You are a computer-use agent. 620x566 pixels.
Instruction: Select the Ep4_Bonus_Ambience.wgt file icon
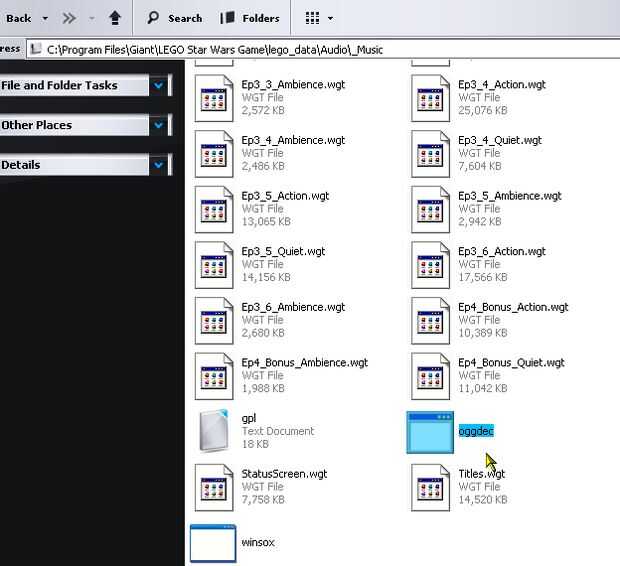coord(214,376)
